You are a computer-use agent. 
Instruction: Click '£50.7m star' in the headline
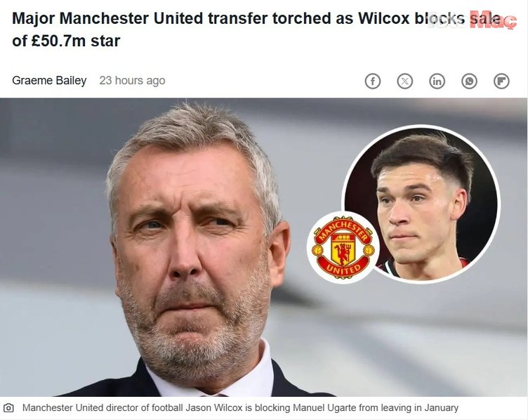coord(76,41)
